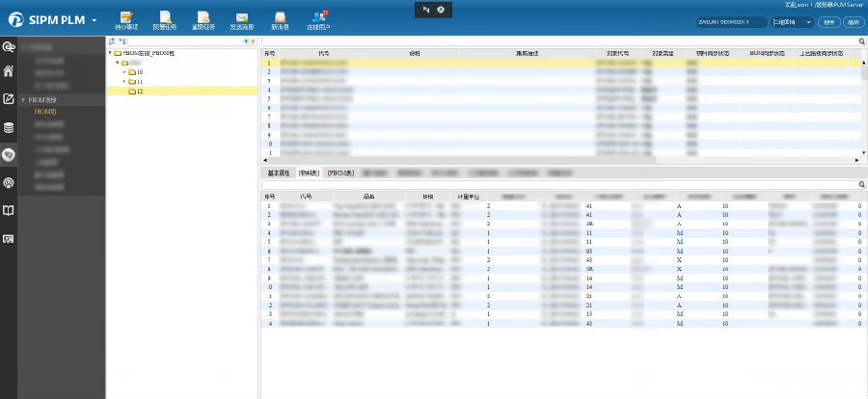Screen dimensions: 868x399
Task: Show the 在线用户 online users list
Action: (319, 20)
